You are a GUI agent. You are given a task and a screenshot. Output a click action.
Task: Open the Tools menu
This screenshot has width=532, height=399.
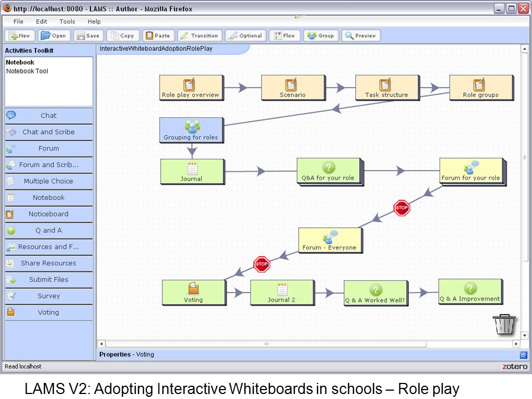click(67, 22)
